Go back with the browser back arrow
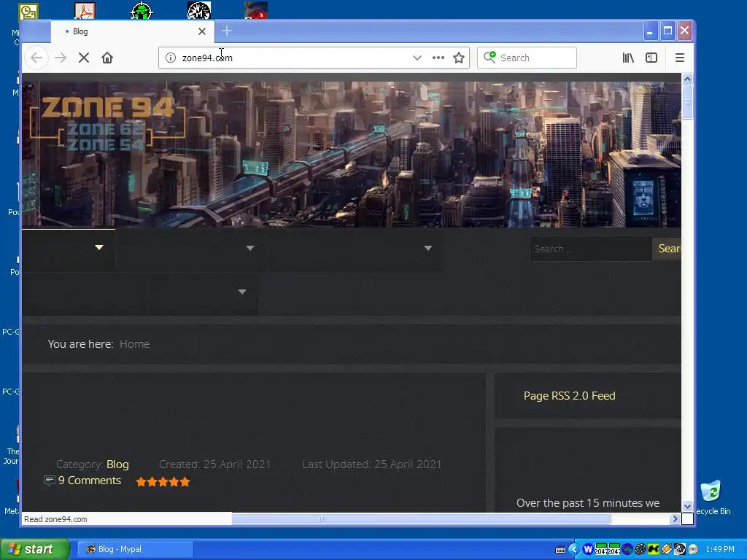Viewport: 747px width, 560px height. click(x=36, y=58)
